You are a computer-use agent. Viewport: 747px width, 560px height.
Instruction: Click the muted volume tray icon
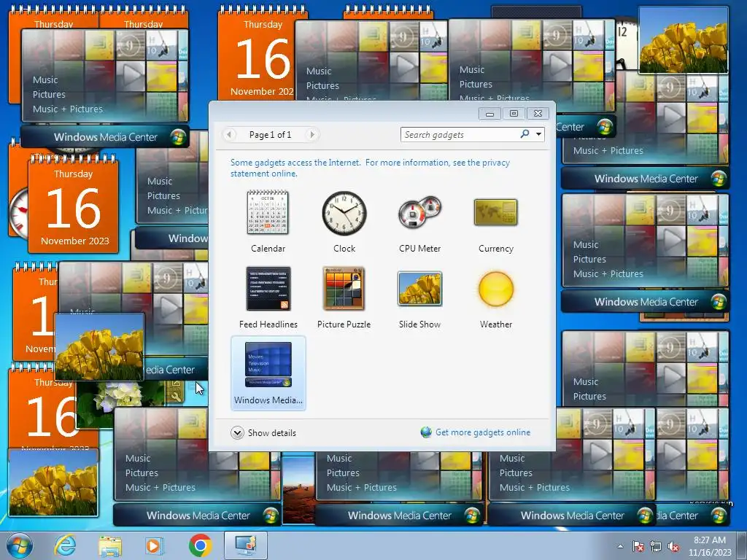673,546
